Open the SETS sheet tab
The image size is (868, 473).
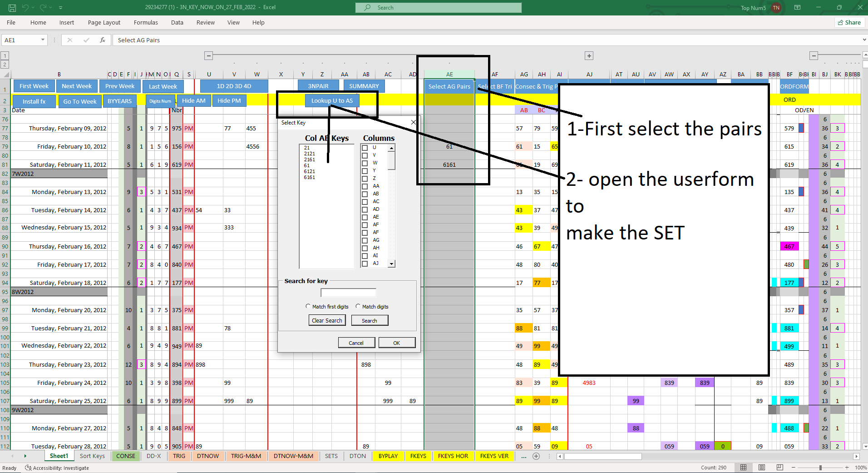331,456
